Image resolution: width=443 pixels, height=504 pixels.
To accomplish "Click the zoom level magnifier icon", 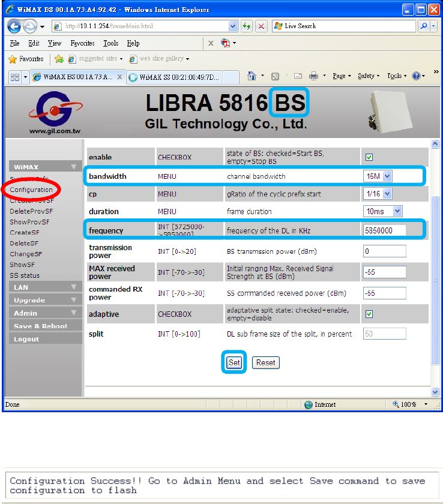I will click(x=396, y=404).
